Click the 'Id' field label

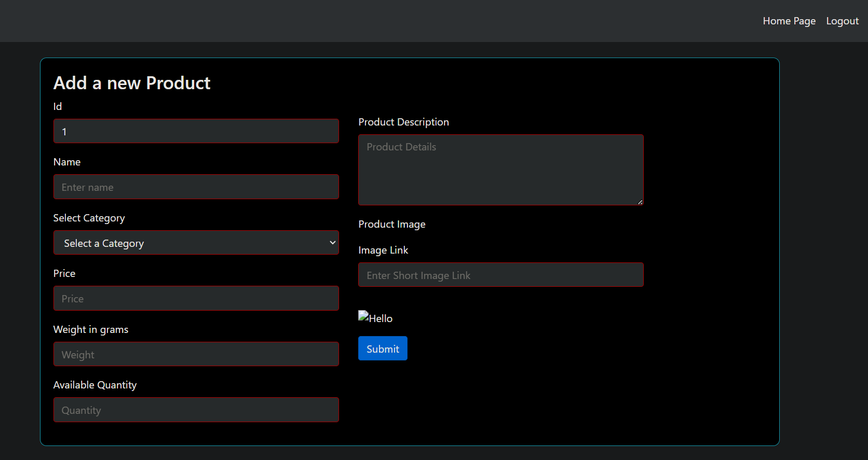(58, 106)
